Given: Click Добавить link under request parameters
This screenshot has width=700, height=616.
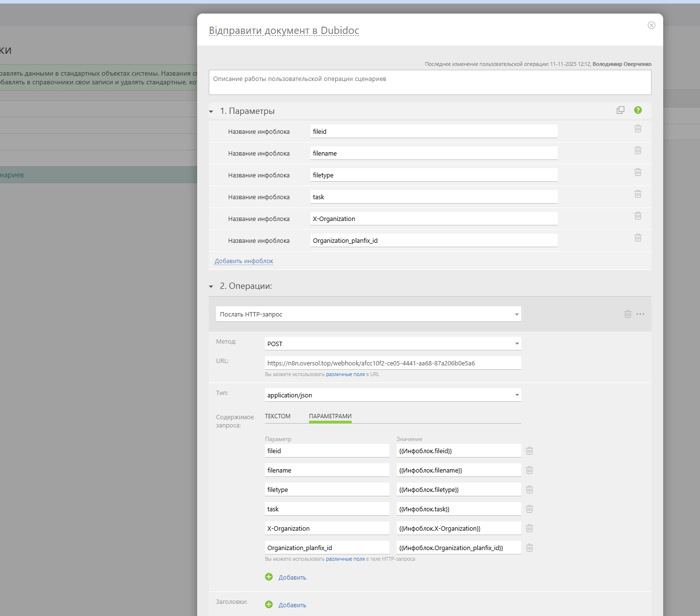Looking at the screenshot, I should tap(292, 577).
